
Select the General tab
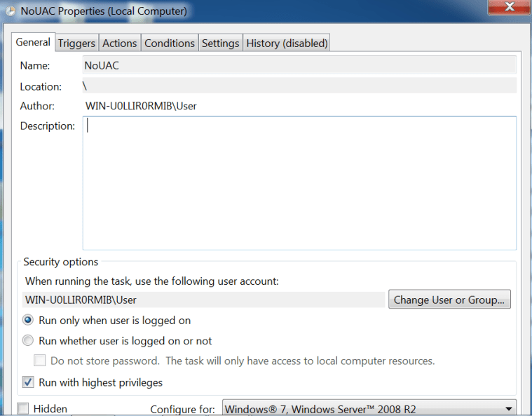click(33, 42)
